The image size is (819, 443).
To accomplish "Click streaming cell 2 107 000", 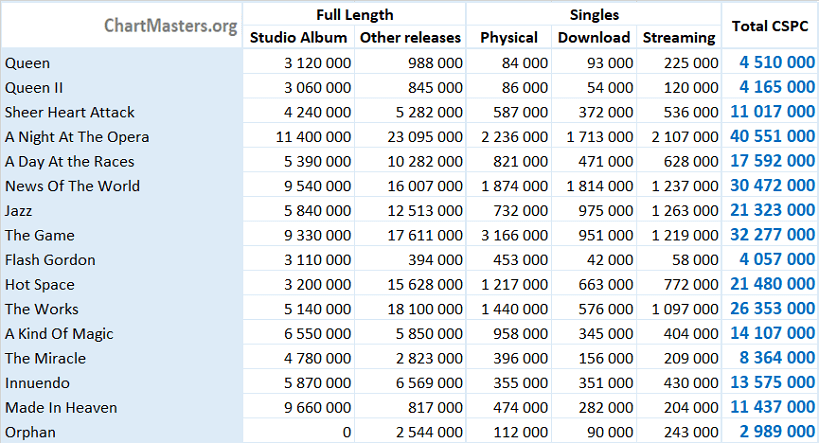I will tap(685, 137).
